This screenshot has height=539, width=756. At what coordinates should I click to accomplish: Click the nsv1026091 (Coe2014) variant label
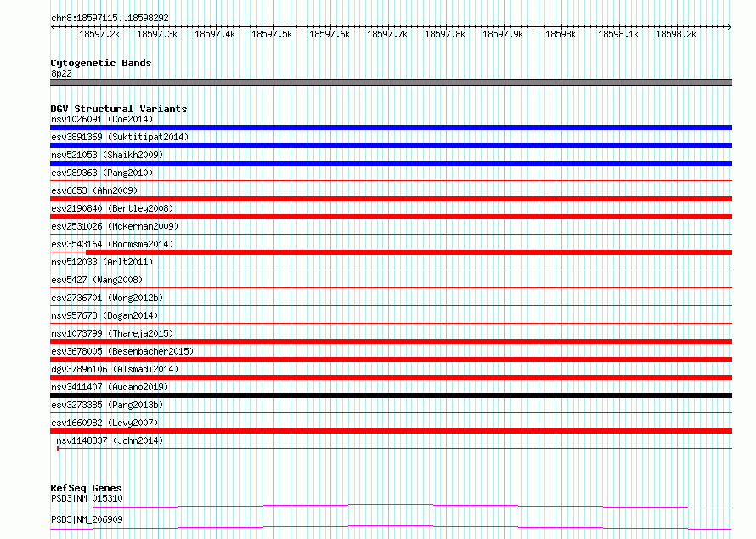(102, 119)
